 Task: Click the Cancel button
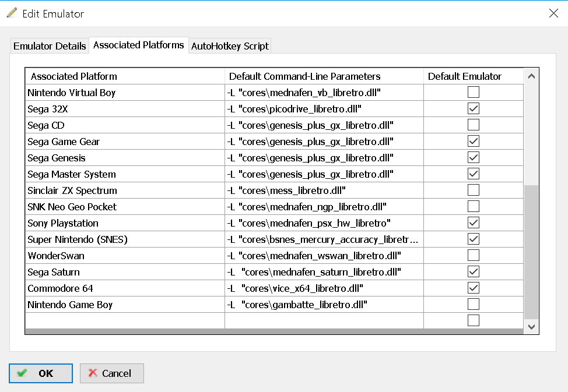tap(112, 373)
